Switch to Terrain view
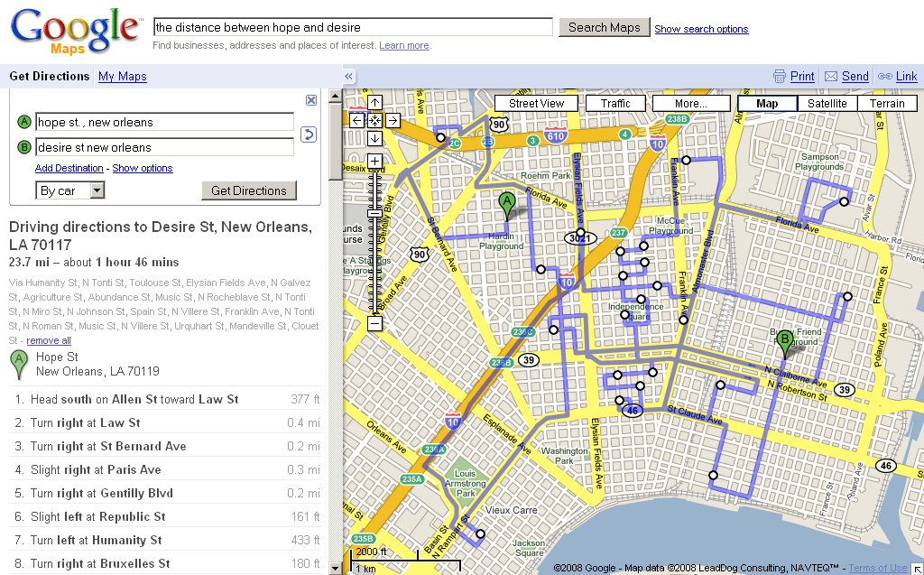This screenshot has height=575, width=924. [887, 103]
